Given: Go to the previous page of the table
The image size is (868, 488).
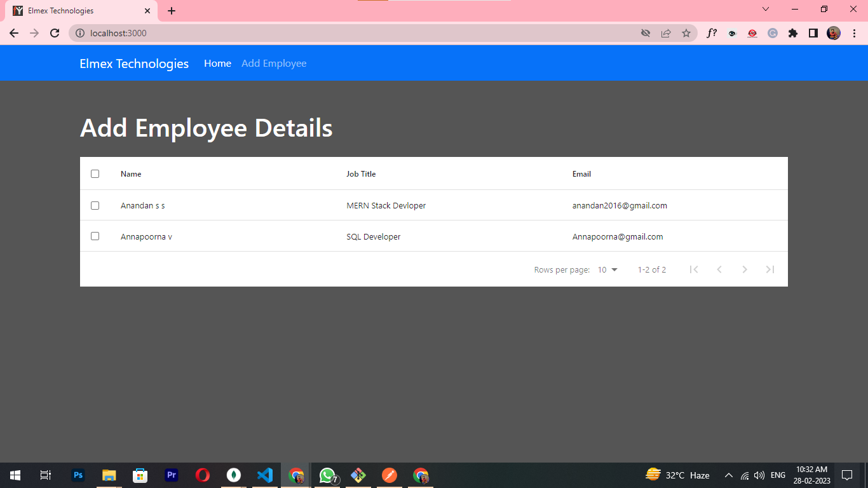Looking at the screenshot, I should coord(719,269).
